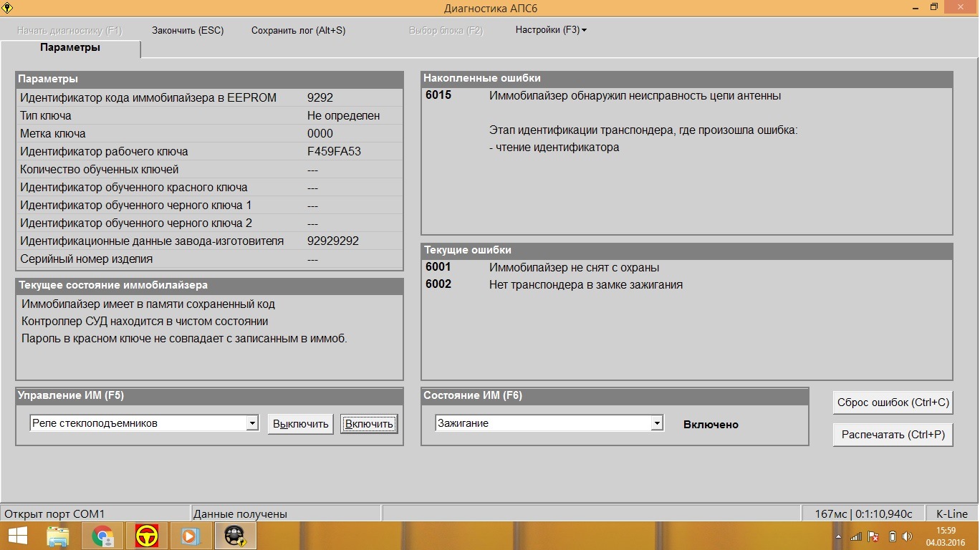The height and width of the screenshot is (550, 980).
Task: Show hidden system tray icons
Action: tap(839, 536)
